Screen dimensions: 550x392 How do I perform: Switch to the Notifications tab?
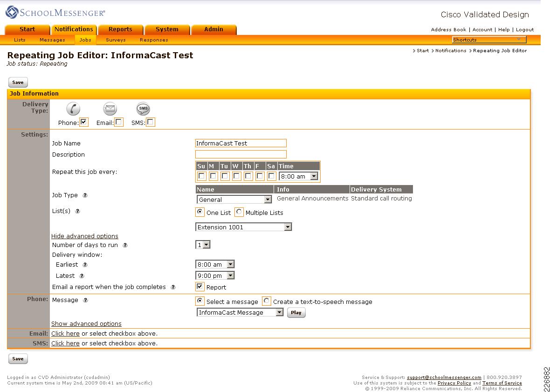tap(74, 29)
